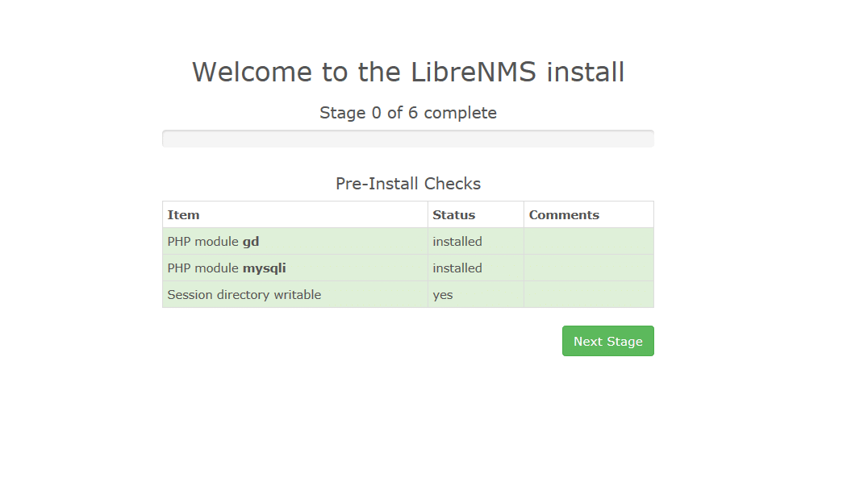This screenshot has width=868, height=490.
Task: Click the yes status for session directory
Action: click(x=443, y=295)
